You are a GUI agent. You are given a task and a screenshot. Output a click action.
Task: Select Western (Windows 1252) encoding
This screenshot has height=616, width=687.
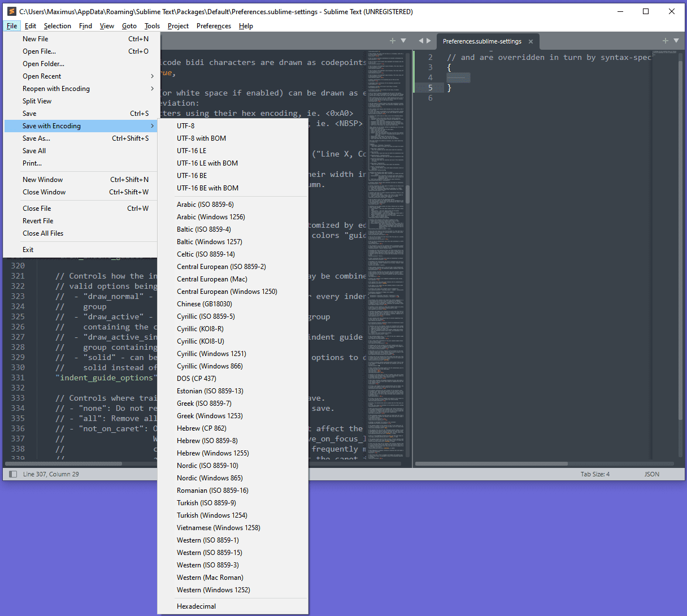233,590
